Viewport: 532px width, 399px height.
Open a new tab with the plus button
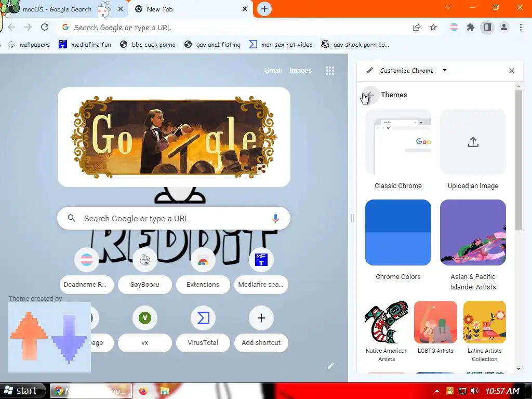pos(264,9)
